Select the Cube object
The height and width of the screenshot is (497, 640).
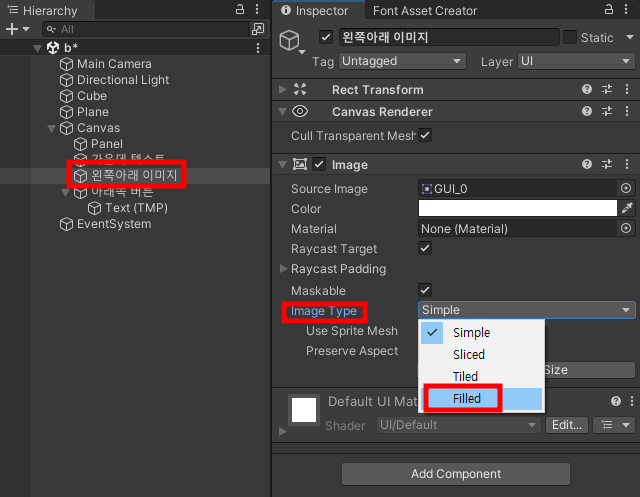[92, 96]
